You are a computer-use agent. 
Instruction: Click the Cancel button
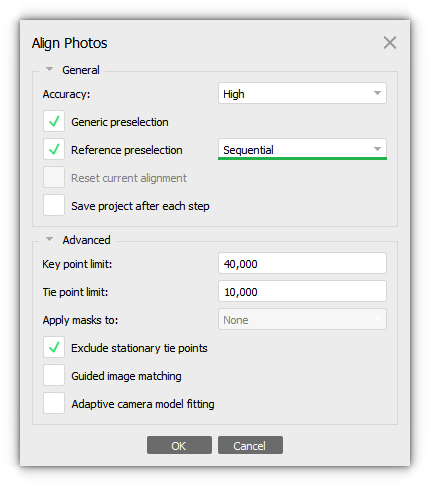pos(250,445)
